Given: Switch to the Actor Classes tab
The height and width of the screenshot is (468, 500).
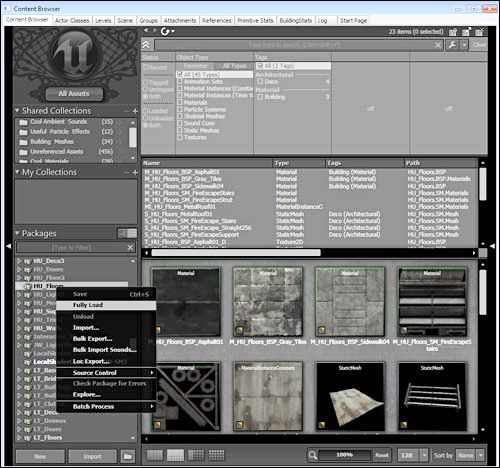Looking at the screenshot, I should coord(72,21).
